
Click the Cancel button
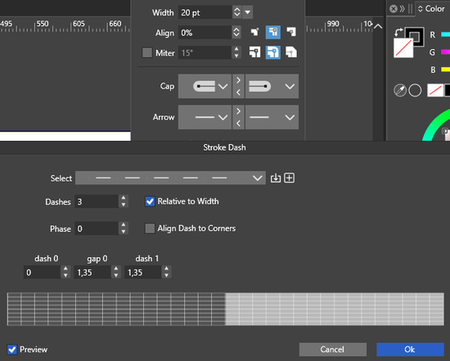[333, 349]
